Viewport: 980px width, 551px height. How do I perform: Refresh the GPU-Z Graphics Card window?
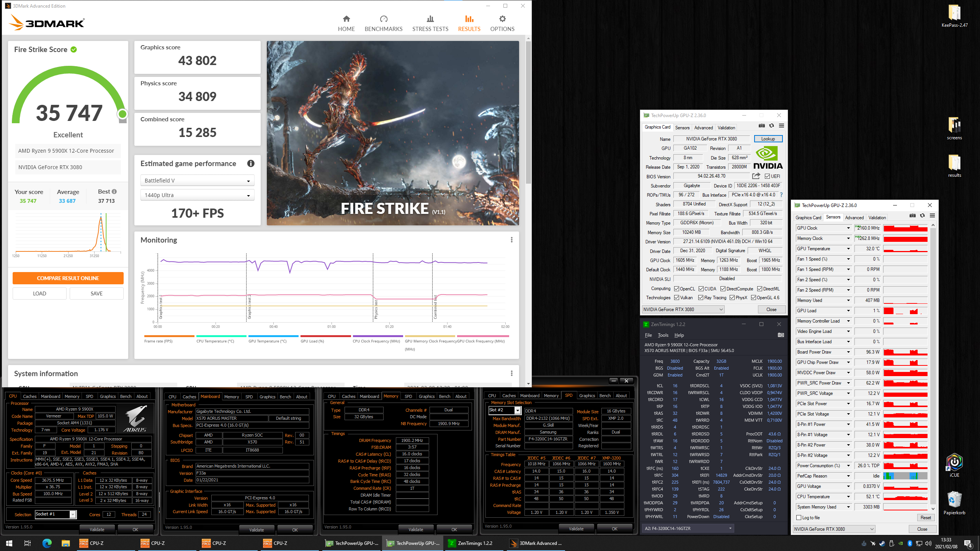pyautogui.click(x=771, y=126)
